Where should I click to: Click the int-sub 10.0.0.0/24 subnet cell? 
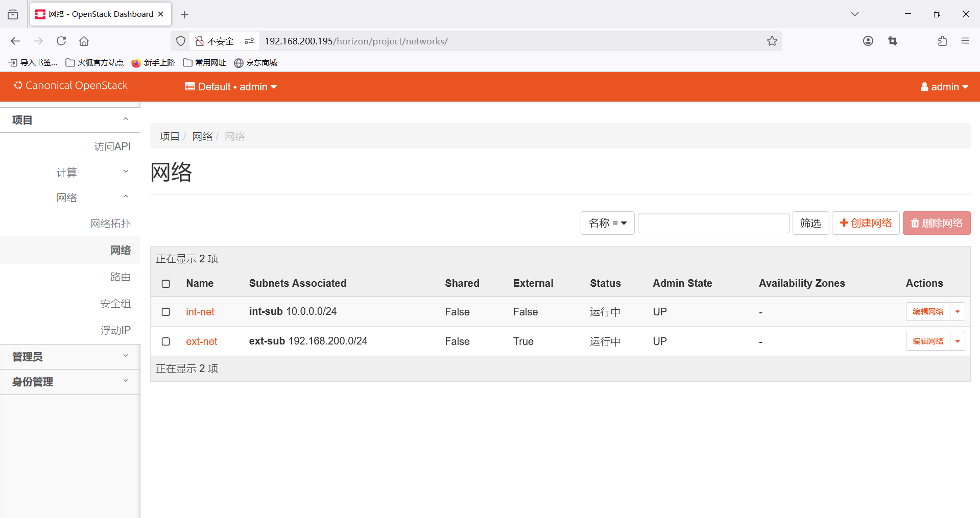click(293, 311)
